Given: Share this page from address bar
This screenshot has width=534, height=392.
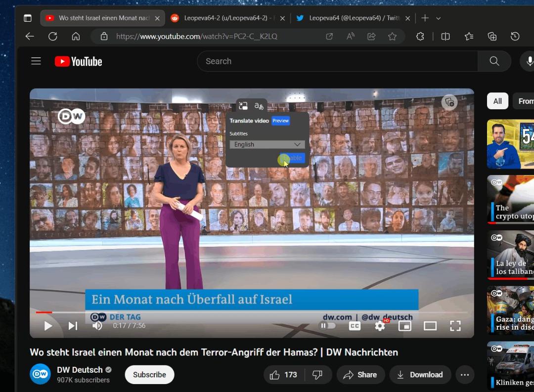Looking at the screenshot, I should click(x=371, y=37).
